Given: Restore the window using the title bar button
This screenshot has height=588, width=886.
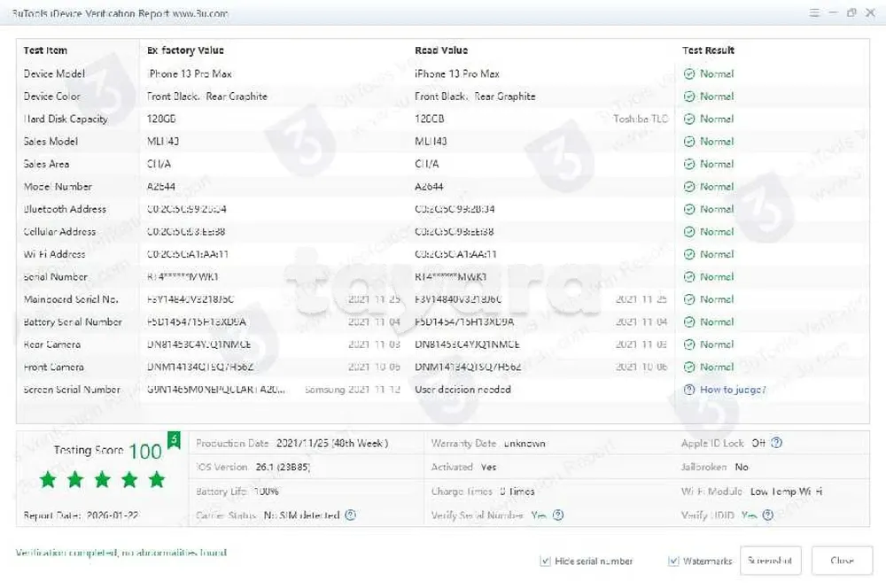Looking at the screenshot, I should coord(851,12).
